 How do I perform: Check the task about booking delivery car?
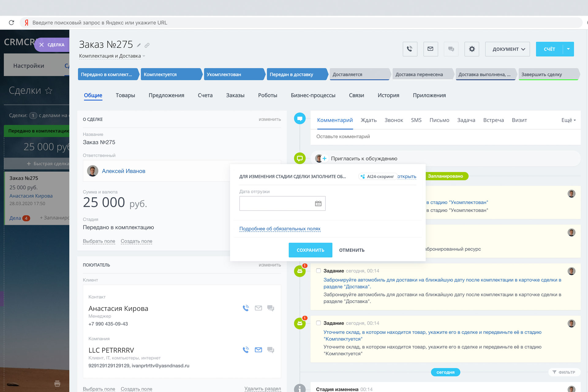coord(318,271)
